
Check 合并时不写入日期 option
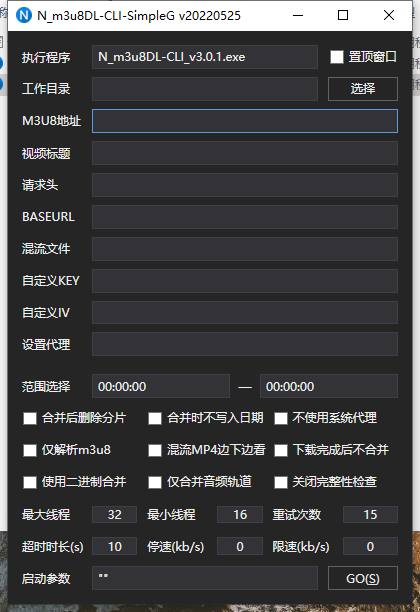pos(155,418)
